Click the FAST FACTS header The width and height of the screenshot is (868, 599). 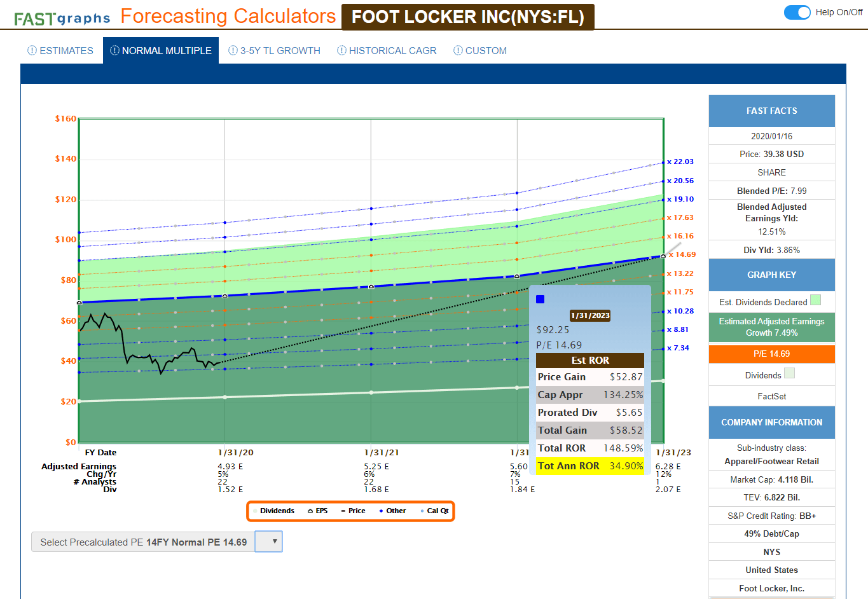pos(772,111)
